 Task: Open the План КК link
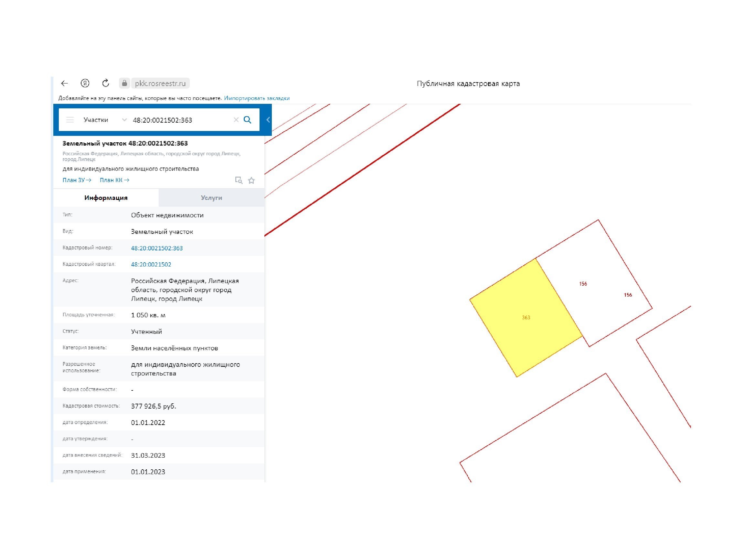pos(115,180)
